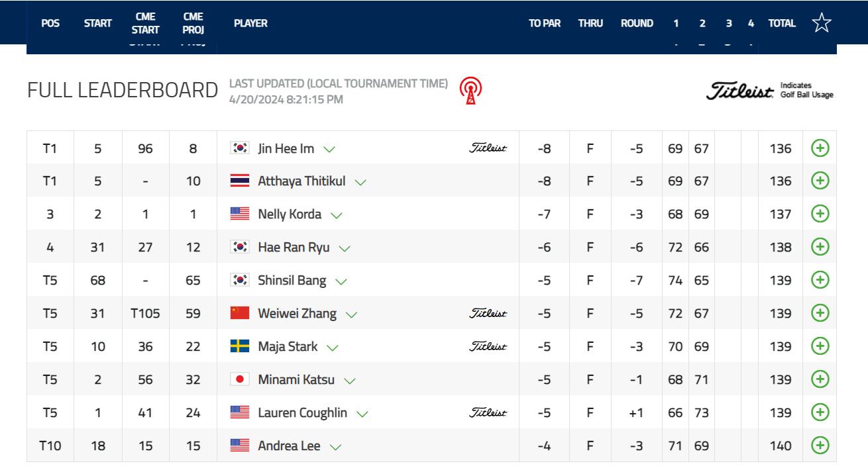Select the TOTAL column header
The width and height of the screenshot is (868, 470).
tap(781, 23)
